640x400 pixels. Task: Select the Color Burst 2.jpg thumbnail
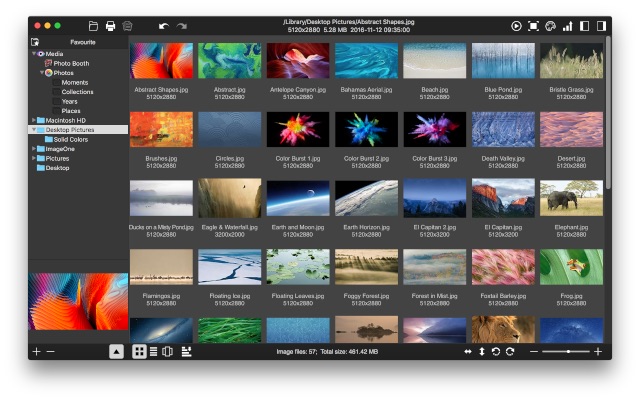367,129
